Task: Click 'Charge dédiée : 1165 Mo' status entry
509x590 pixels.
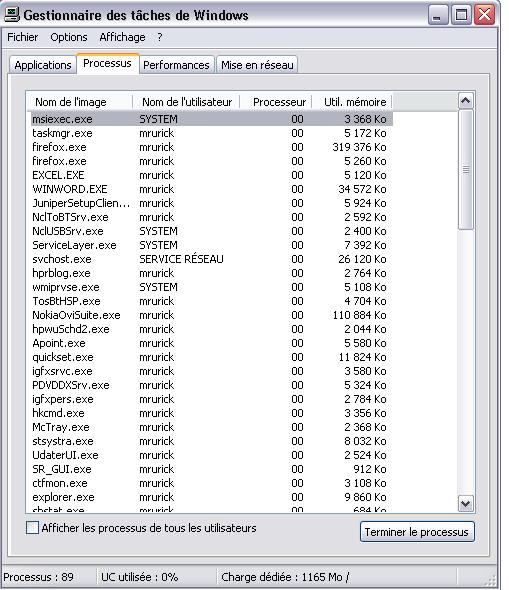Action: (x=285, y=577)
